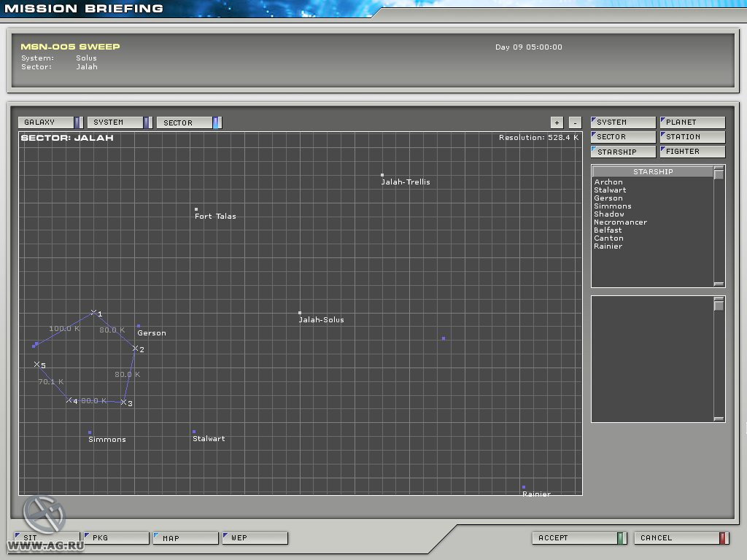Screen dimensions: 747x560
Task: Select waypoint 2 marker on the map
Action: pos(135,349)
